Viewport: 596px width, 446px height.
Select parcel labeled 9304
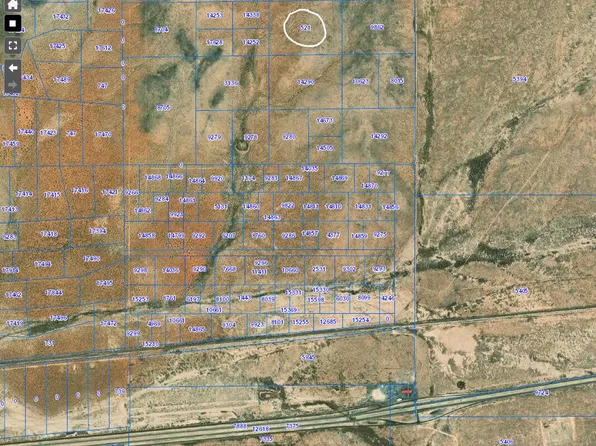(228, 325)
